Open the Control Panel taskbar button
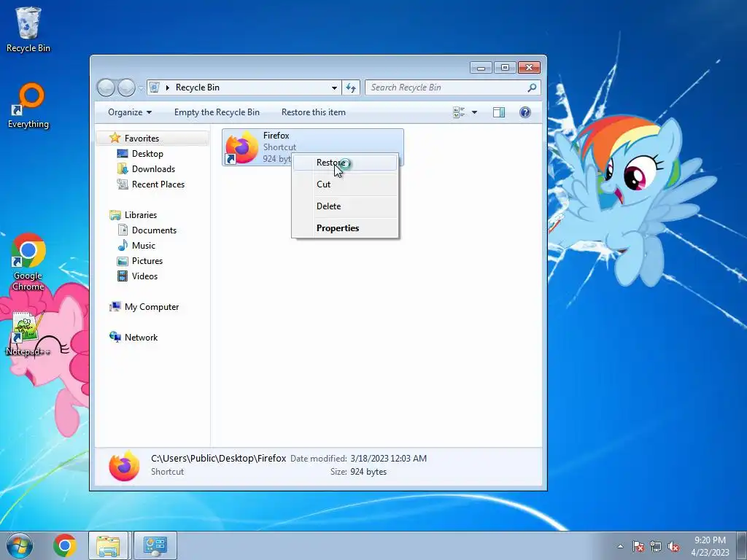Screen dimensions: 747x560 tap(155, 545)
